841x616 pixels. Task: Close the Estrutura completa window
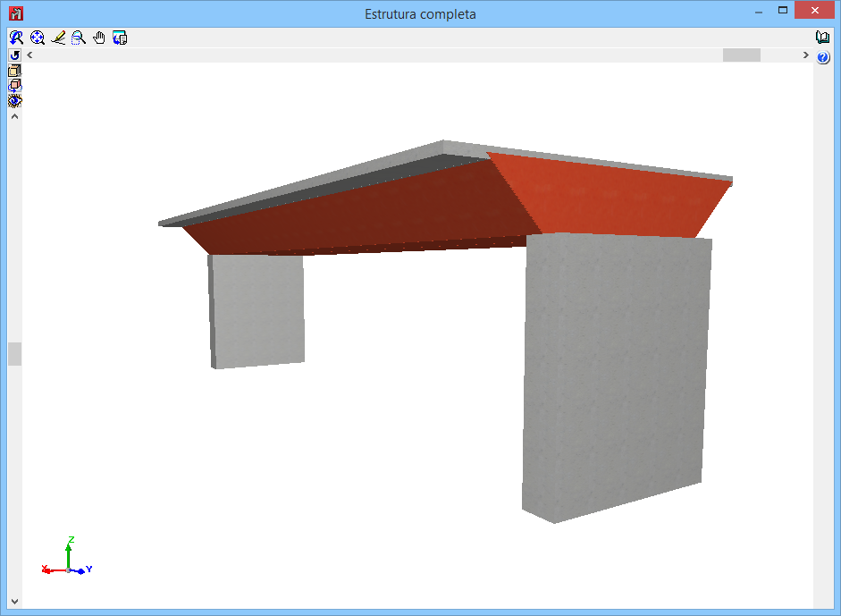(x=815, y=10)
